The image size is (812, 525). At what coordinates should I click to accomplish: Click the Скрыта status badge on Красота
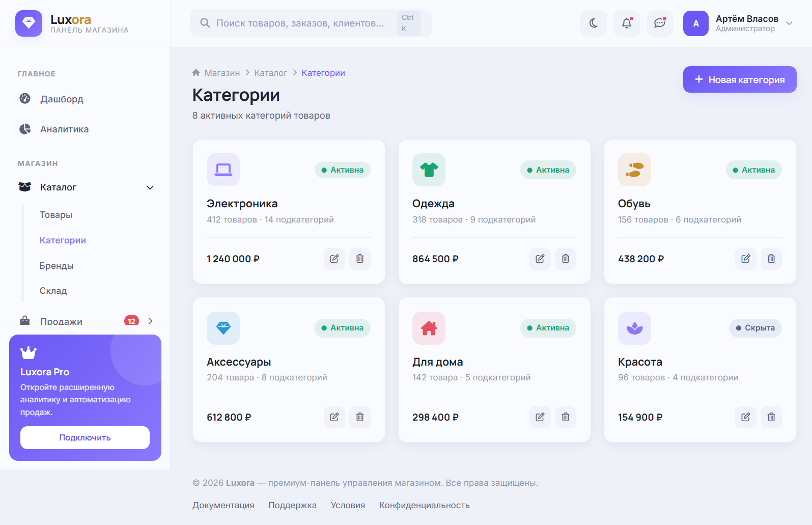[x=755, y=328]
